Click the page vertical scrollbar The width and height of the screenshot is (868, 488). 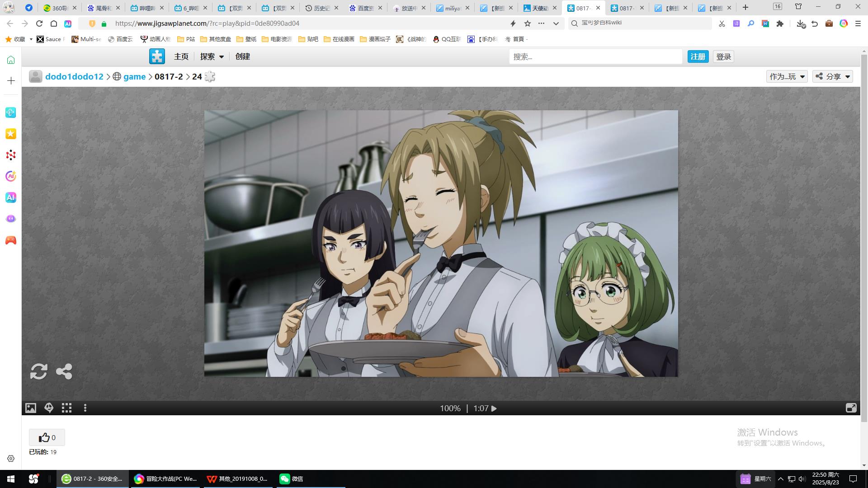[x=864, y=239]
